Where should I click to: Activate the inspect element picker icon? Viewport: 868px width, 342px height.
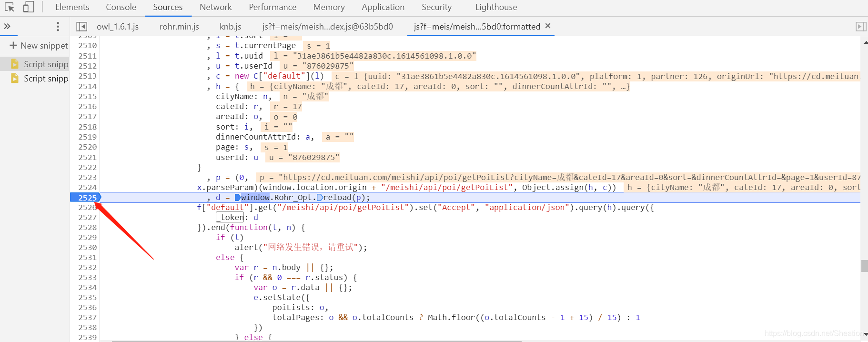pos(9,7)
